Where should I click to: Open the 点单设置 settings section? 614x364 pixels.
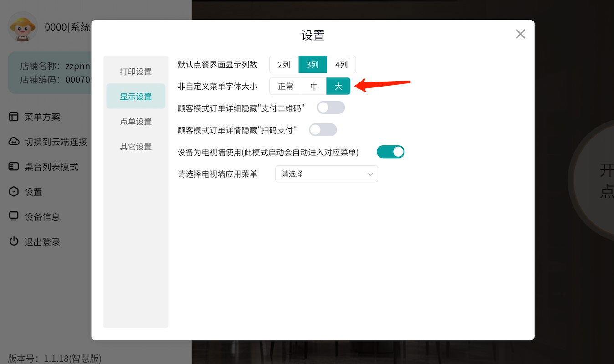pos(136,121)
